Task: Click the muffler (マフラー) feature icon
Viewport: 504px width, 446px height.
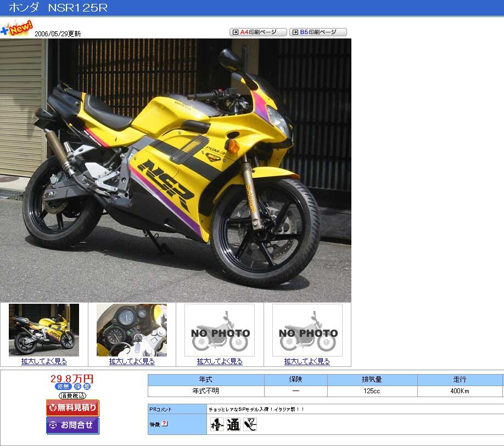Action: (250, 425)
